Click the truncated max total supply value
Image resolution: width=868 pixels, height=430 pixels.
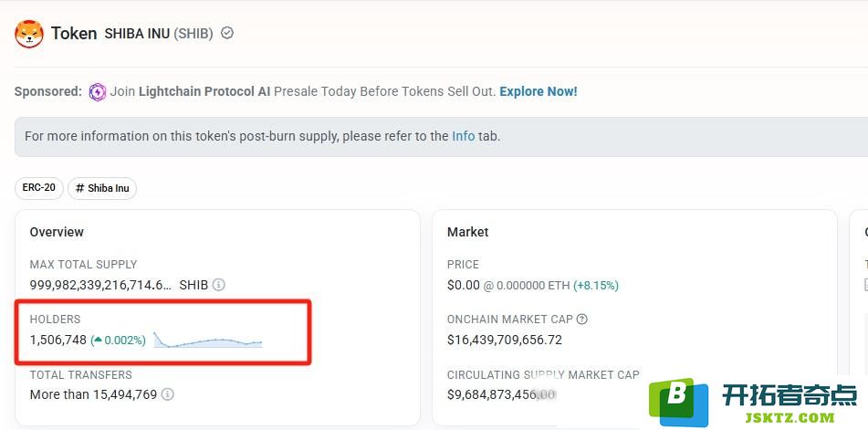pos(100,285)
